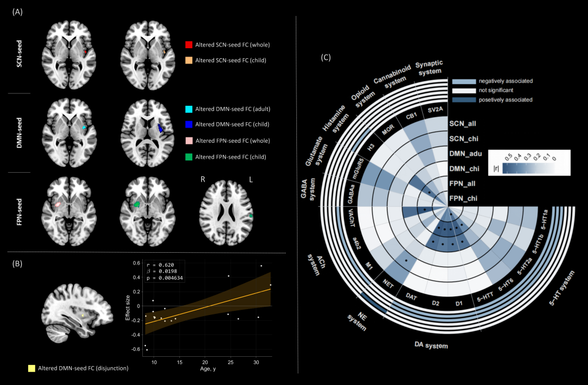Image resolution: width=588 pixels, height=385 pixels.
Task: Click the 'H3' receptor label
Action: (x=371, y=148)
